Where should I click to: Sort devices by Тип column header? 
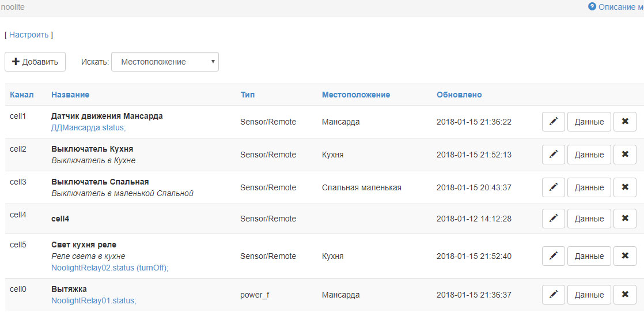tap(248, 95)
